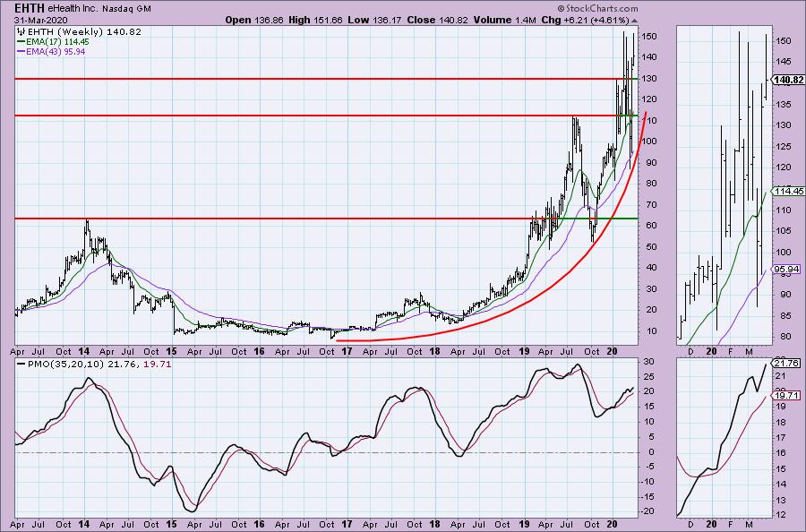
Task: Click the 140.82 last-price tag on the zoom panel
Action: [x=788, y=80]
